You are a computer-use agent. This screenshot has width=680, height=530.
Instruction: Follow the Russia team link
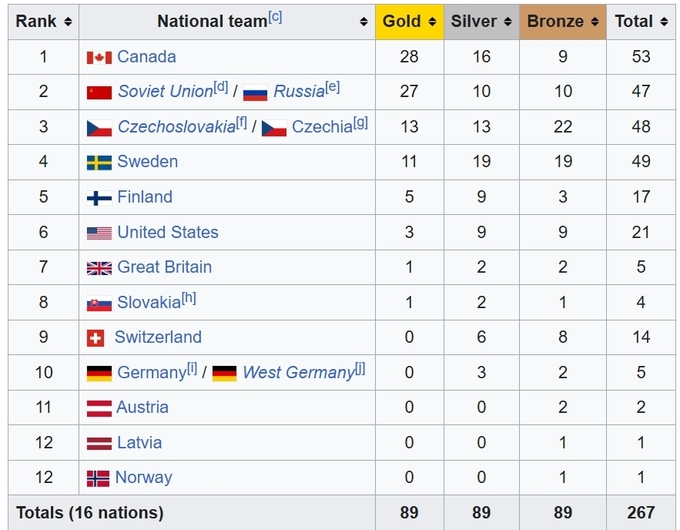pos(299,92)
